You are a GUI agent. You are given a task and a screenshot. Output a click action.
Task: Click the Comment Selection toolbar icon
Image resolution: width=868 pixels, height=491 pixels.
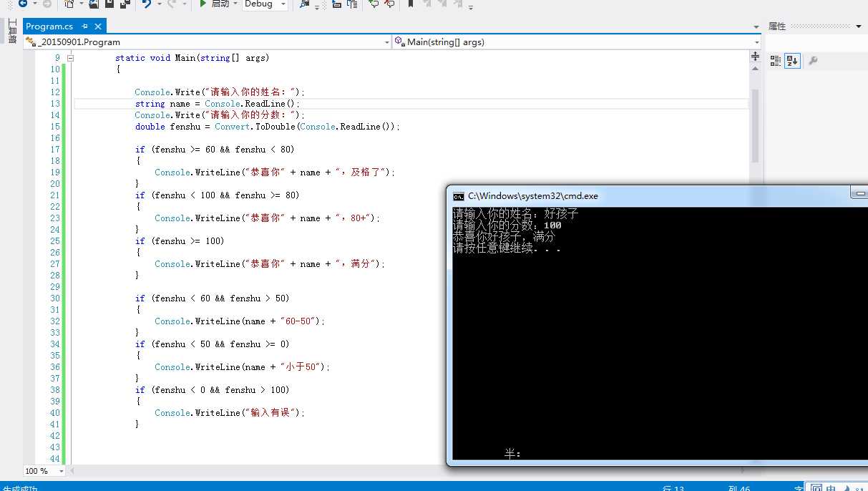(x=374, y=4)
